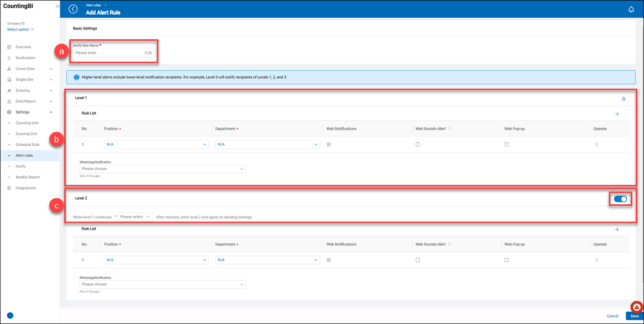Enable Level 2 Web Notifications checkbox

329,260
